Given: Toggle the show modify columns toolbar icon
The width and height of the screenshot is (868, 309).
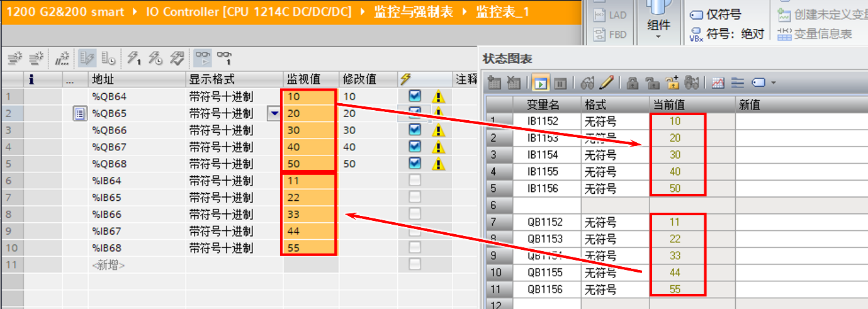Looking at the screenshot, I should click(87, 59).
